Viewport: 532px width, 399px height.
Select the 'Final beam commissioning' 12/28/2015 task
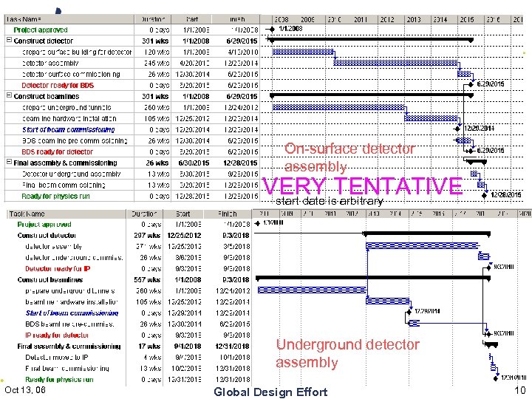point(64,185)
